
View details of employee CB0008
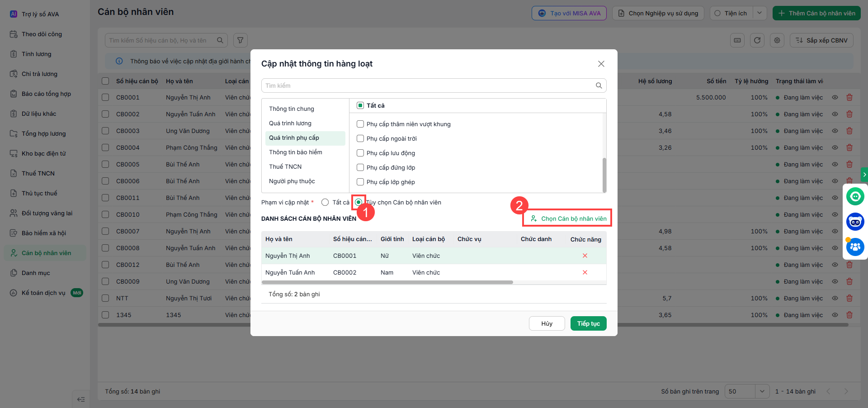835,248
